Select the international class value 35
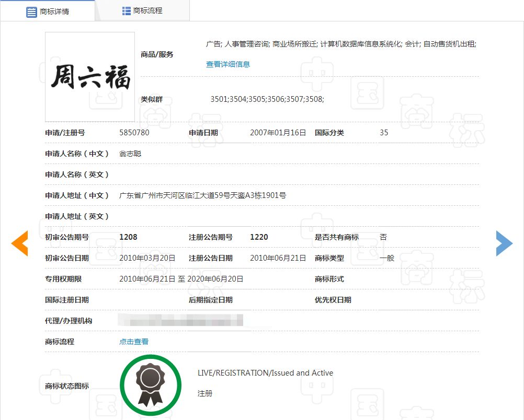524x420 pixels. coord(384,133)
